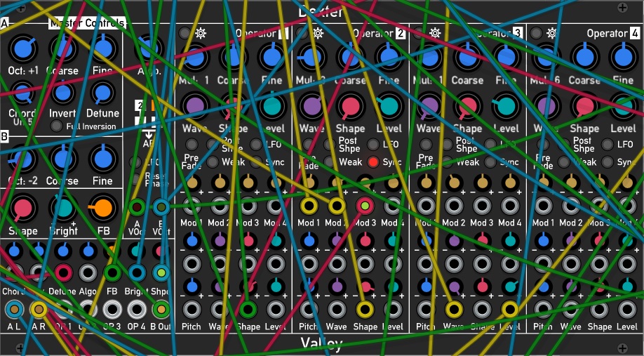Image resolution: width=644 pixels, height=356 pixels.
Task: Click the gear icon for Operator 2
Action: click(318, 33)
